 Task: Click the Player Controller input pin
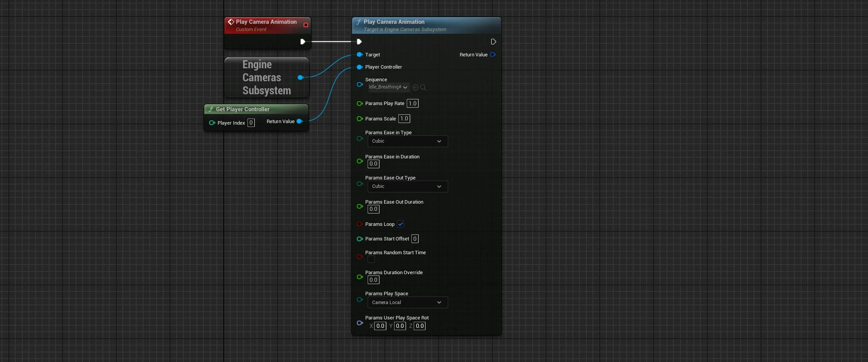(x=360, y=67)
